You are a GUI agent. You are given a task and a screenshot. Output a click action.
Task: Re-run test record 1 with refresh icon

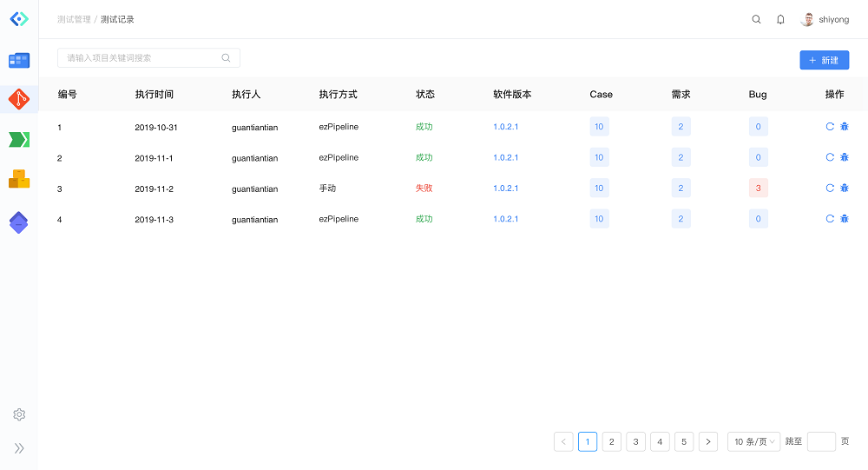[x=830, y=127]
